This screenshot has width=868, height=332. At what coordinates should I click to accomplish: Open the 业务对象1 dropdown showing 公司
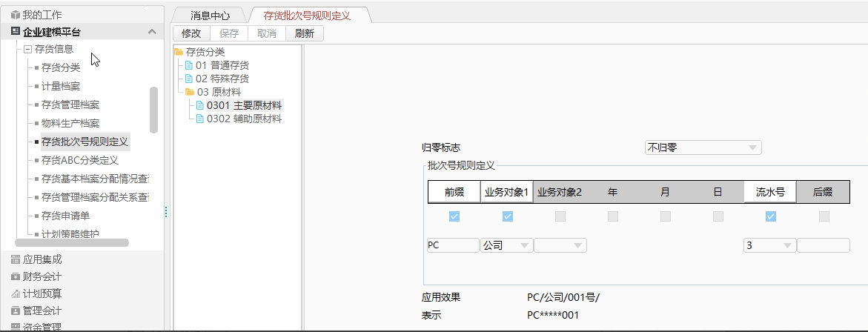[x=506, y=245]
